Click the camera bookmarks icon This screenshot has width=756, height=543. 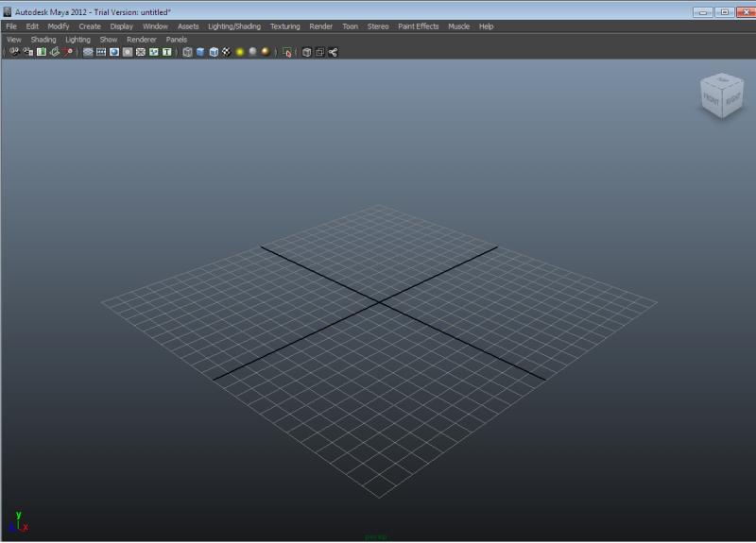tap(42, 52)
